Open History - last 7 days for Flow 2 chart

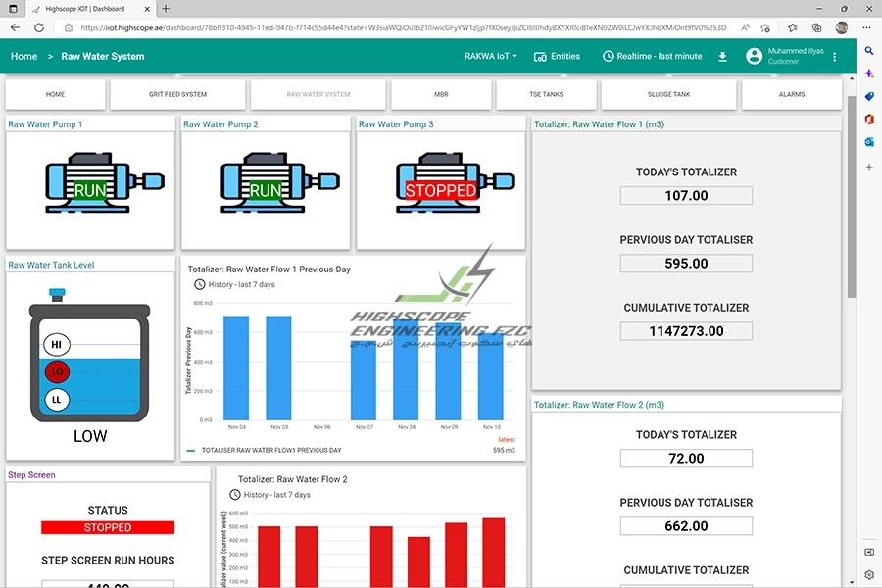270,495
